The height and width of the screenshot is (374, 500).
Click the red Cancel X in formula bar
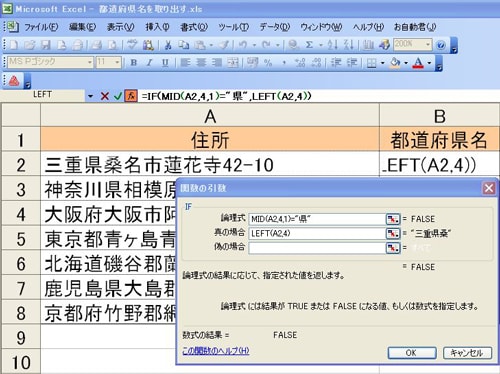[105, 96]
